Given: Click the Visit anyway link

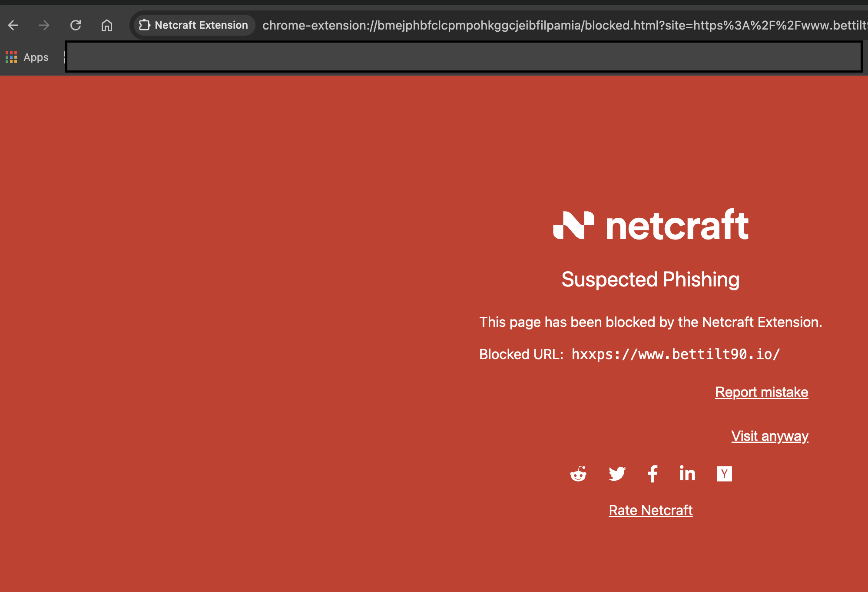Looking at the screenshot, I should (770, 436).
